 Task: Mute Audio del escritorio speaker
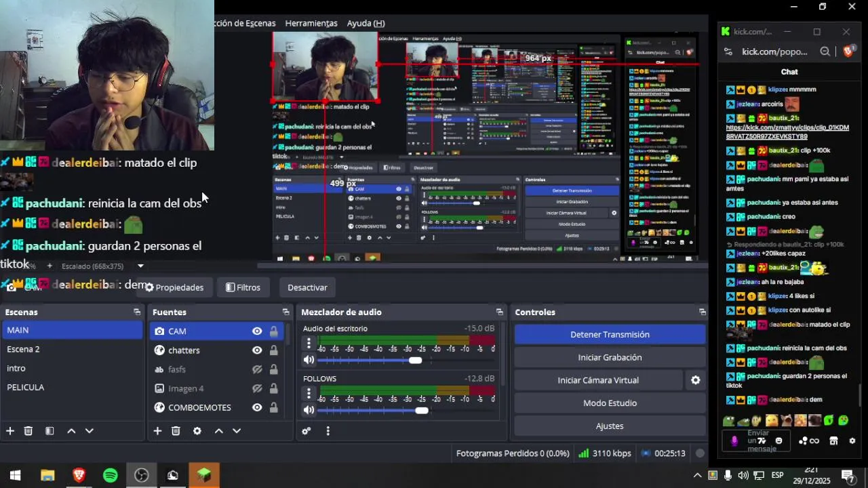(309, 360)
